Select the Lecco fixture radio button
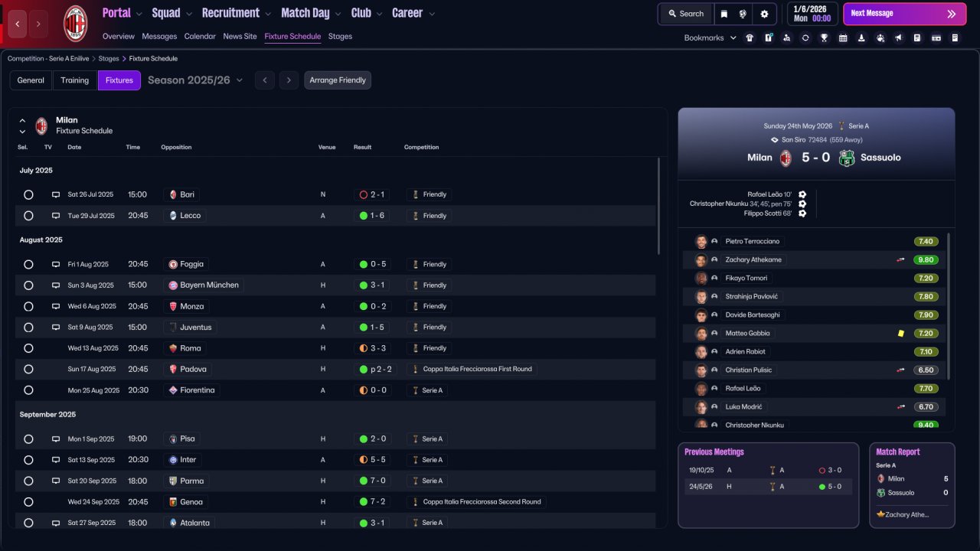The height and width of the screenshot is (551, 980). pos(28,216)
